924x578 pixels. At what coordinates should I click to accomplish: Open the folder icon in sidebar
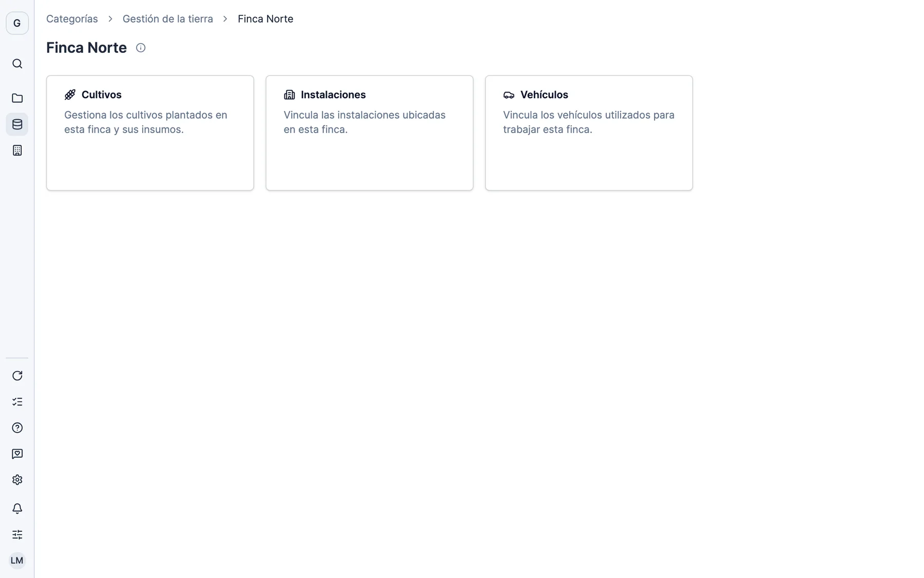[x=17, y=98]
